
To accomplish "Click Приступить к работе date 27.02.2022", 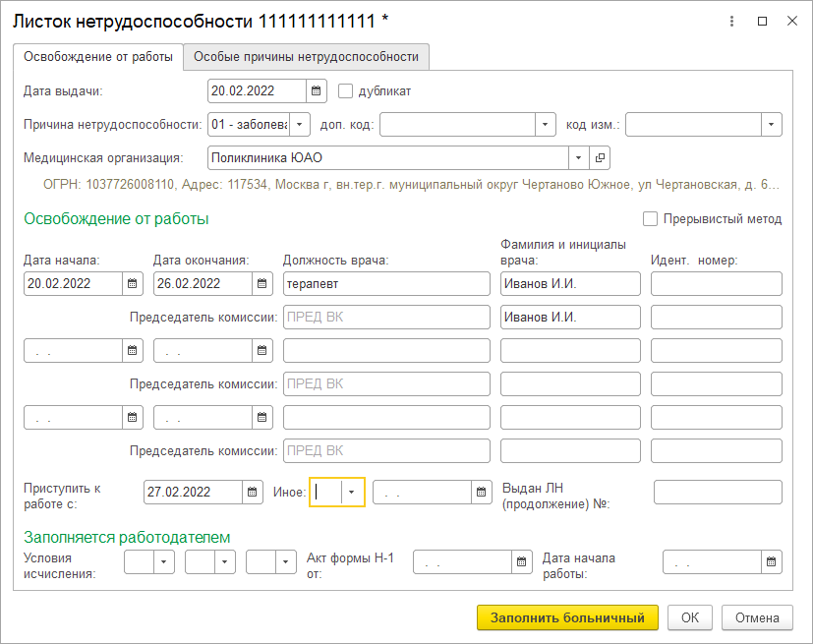I will click(193, 492).
